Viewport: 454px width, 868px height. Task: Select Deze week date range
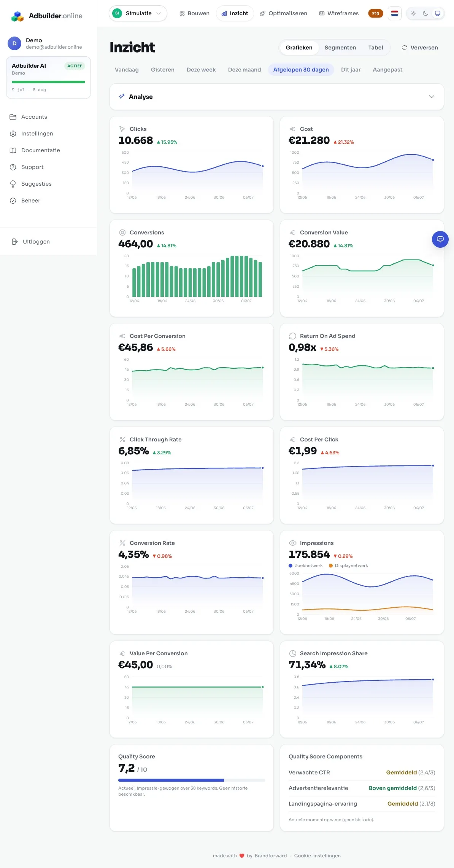pos(201,70)
